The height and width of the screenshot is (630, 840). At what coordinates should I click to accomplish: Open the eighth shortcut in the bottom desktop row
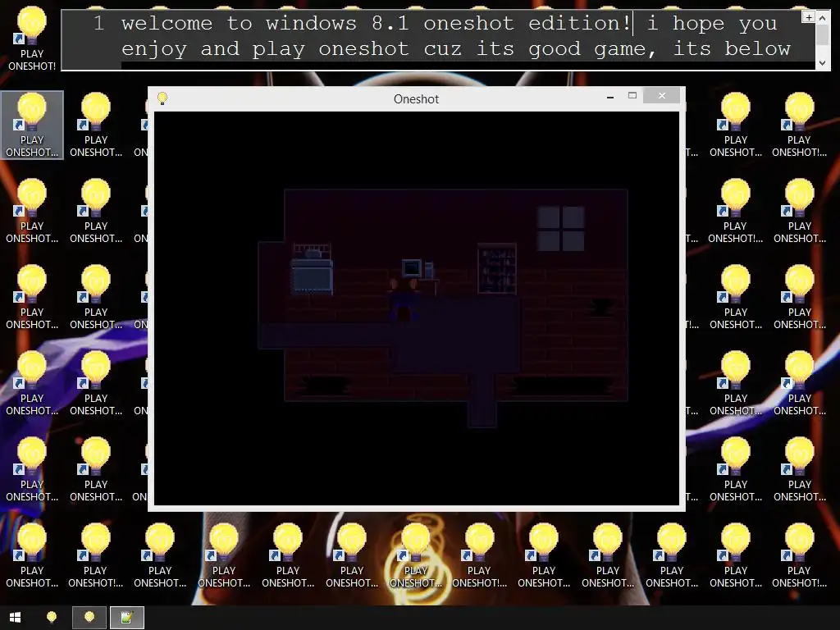[x=479, y=555]
